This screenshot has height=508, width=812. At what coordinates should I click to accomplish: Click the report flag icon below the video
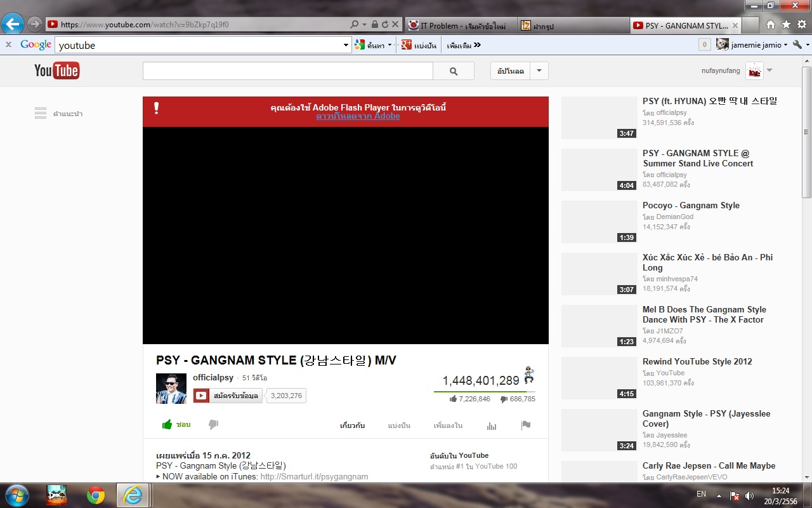click(526, 425)
